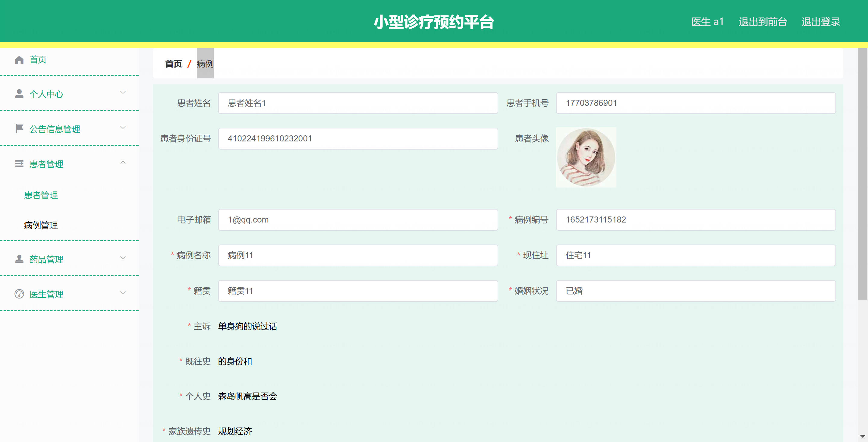This screenshot has width=868, height=442.
Task: Open 首页 in the sidebar
Action: pyautogui.click(x=38, y=60)
